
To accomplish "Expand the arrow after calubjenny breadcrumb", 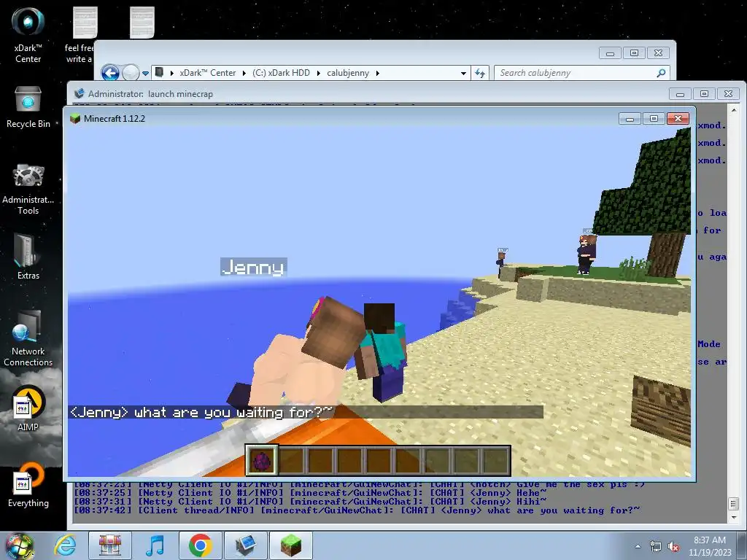I will click(x=378, y=73).
